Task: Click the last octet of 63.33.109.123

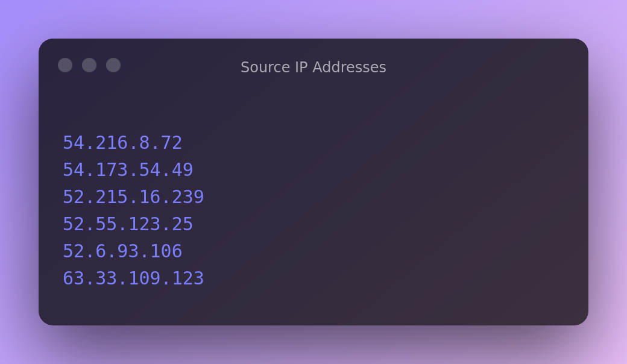Action: click(188, 278)
